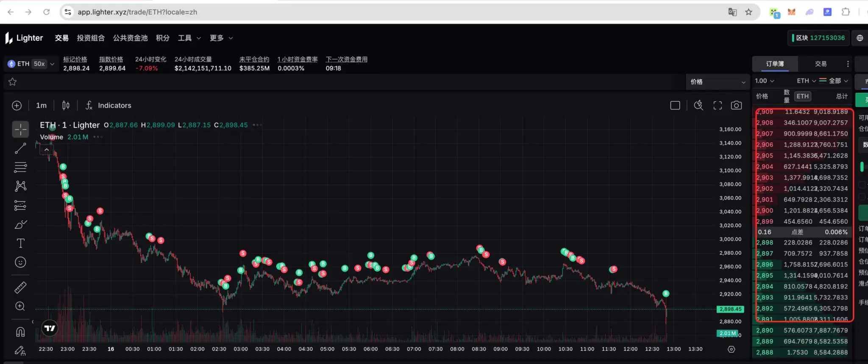Click the 2,899 ask price row
The height and width of the screenshot is (364, 868).
[765, 222]
